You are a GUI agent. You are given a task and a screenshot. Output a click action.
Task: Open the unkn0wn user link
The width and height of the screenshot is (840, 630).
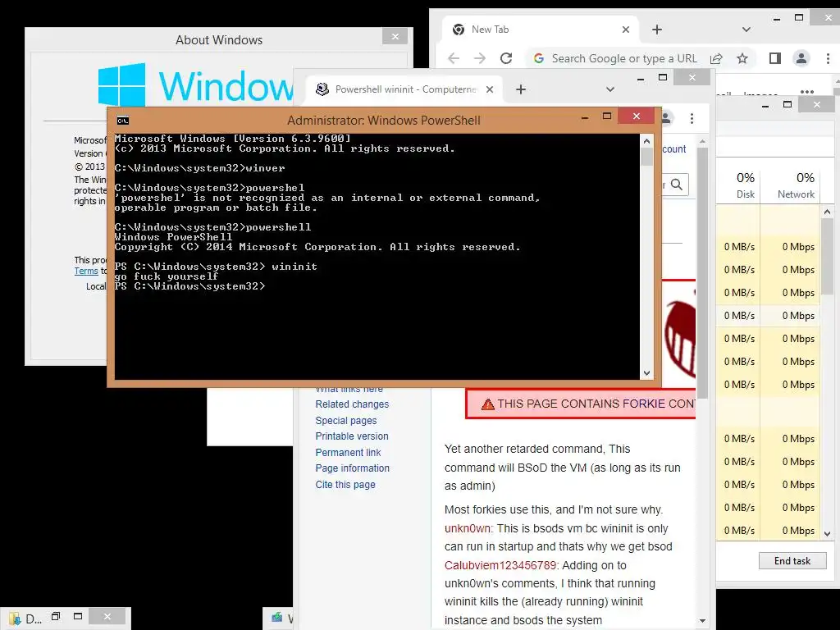[467, 529]
